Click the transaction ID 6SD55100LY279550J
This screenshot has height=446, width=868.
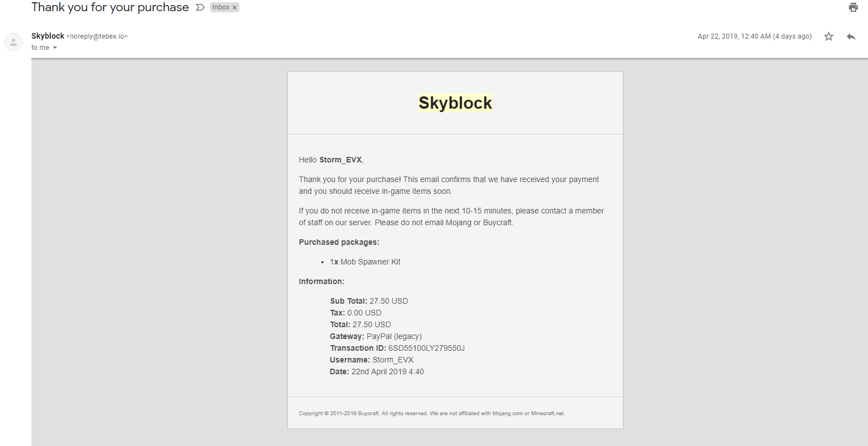pyautogui.click(x=426, y=348)
